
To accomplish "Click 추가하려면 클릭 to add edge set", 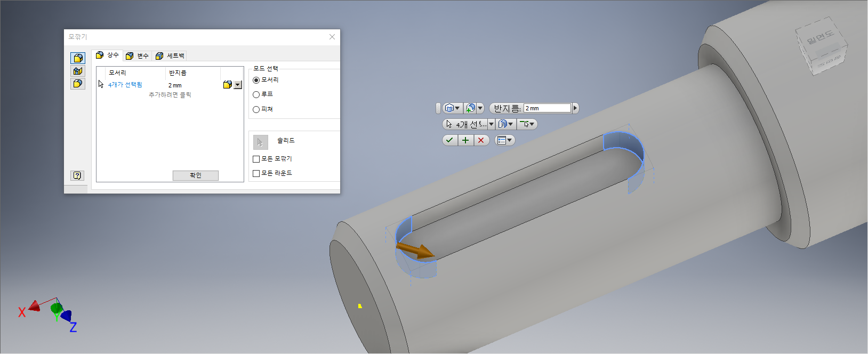I will pos(170,94).
